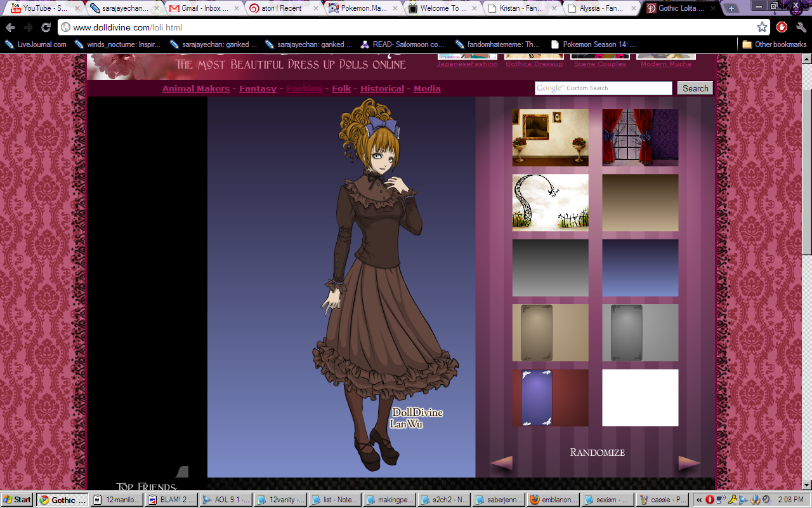Screen dimensions: 812x508
Task: Open the Animal Makers category link
Action: [195, 89]
